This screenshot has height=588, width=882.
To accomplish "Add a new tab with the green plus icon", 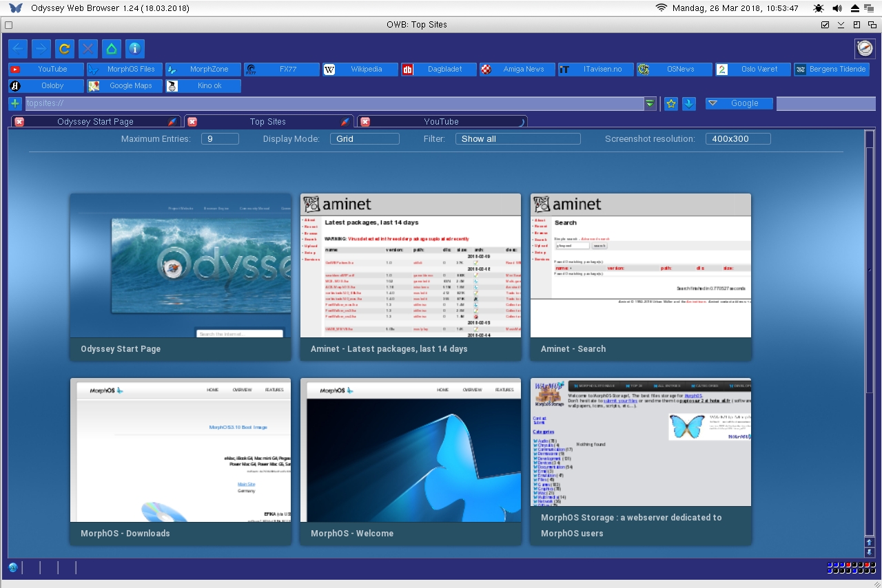I will coord(15,103).
